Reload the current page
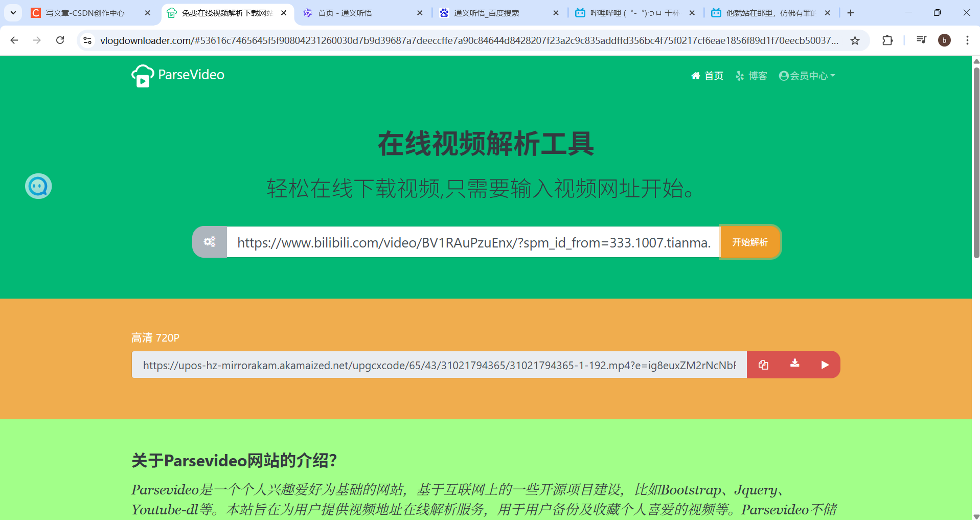The height and width of the screenshot is (520, 980). pos(60,40)
